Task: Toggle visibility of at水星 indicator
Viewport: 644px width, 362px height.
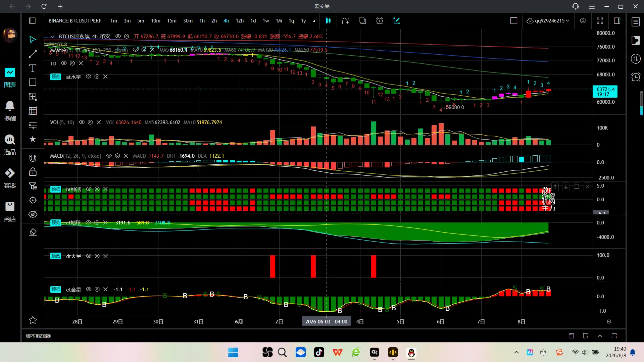Action: point(89,76)
